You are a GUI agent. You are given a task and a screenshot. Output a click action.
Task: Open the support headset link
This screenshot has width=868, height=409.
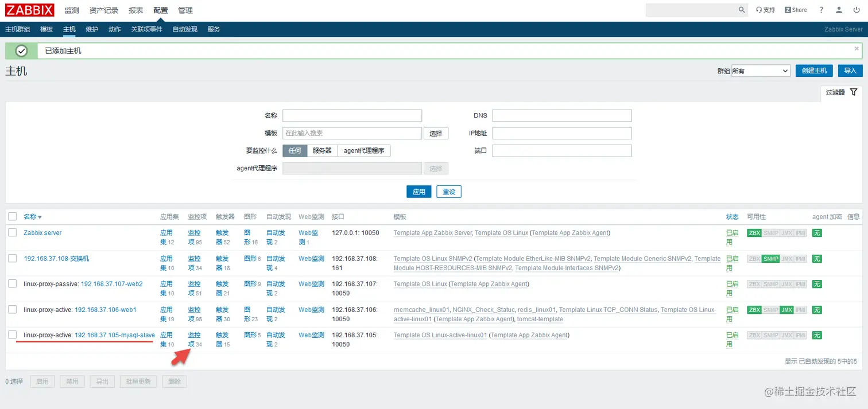[x=765, y=10]
